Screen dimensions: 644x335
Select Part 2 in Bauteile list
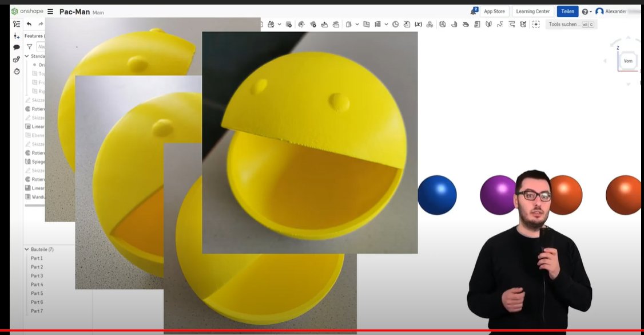pos(37,267)
